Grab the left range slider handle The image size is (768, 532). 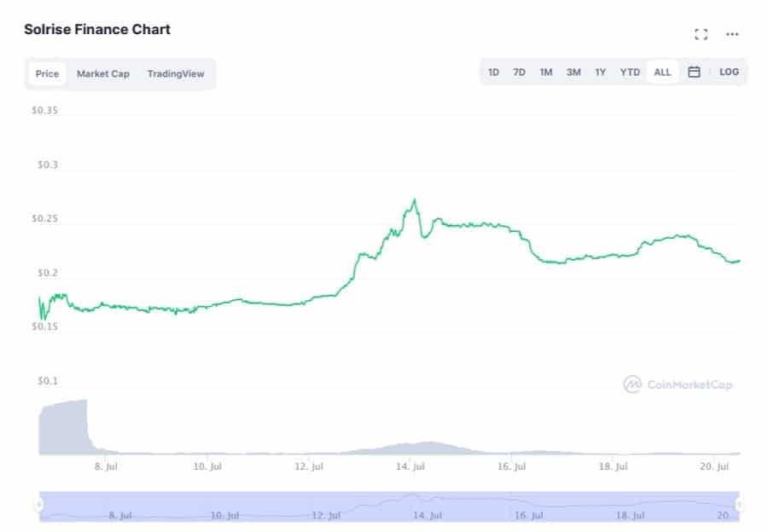pyautogui.click(x=38, y=506)
